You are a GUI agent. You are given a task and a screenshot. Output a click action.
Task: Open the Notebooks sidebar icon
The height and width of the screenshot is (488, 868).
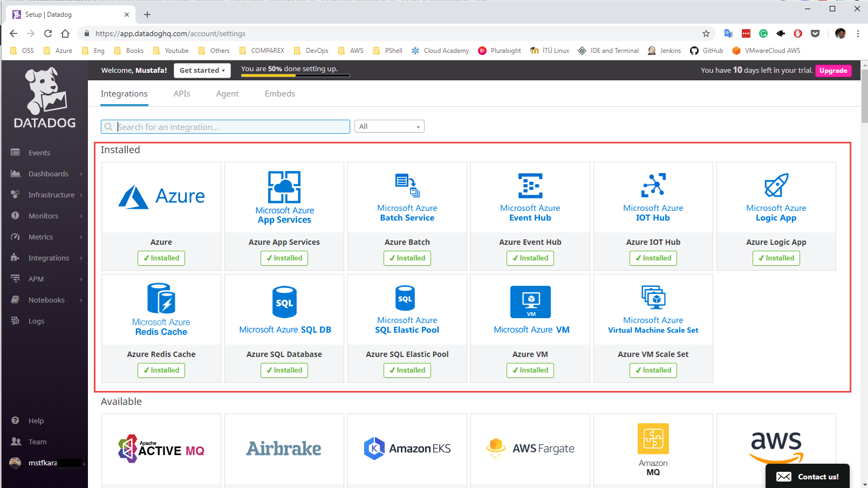click(x=15, y=300)
